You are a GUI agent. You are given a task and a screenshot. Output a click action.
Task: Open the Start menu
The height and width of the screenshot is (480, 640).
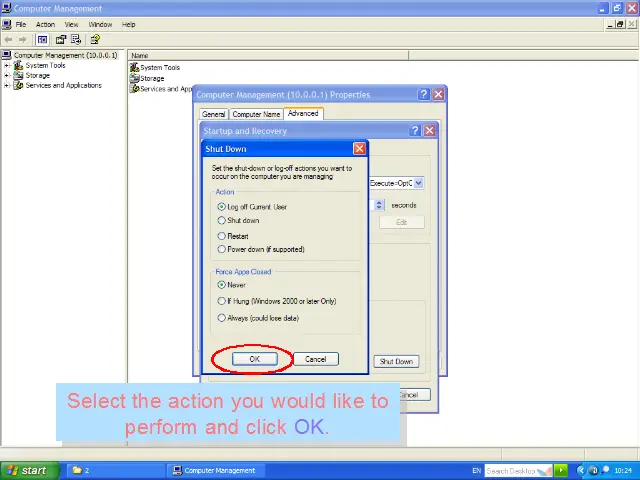coord(29,471)
